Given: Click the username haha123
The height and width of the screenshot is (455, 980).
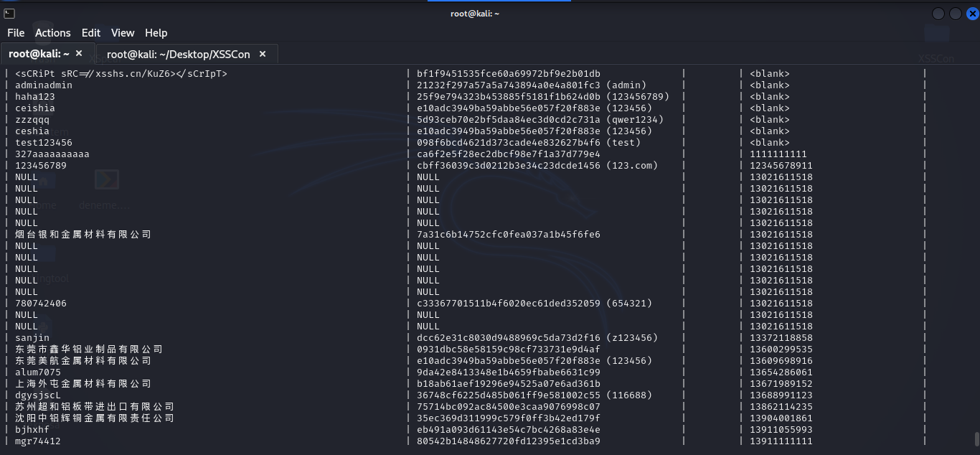Looking at the screenshot, I should (35, 97).
